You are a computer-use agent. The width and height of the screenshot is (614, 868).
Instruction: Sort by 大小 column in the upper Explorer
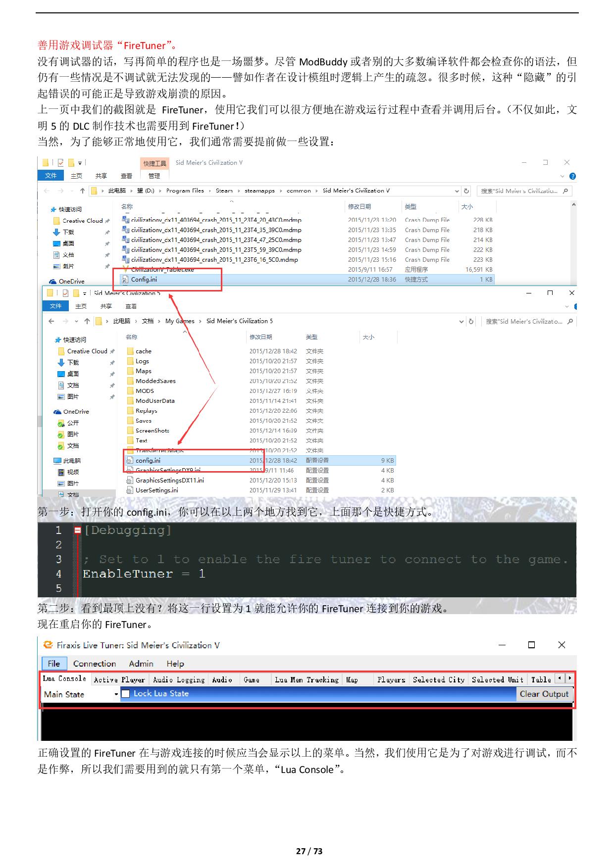click(467, 206)
